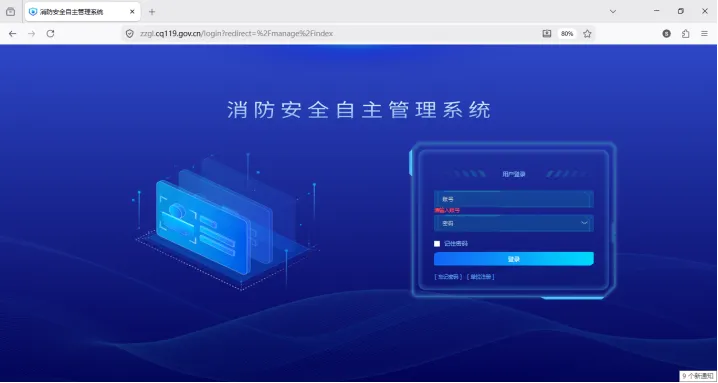Click the shield site security icon
The width and height of the screenshot is (718, 383).
[130, 33]
